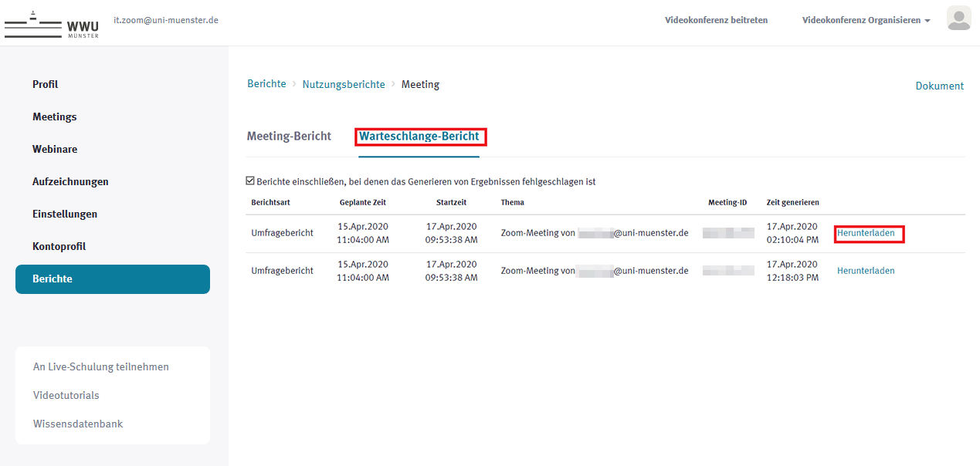Open Meetings in the sidebar
The height and width of the screenshot is (466, 980).
[x=55, y=117]
